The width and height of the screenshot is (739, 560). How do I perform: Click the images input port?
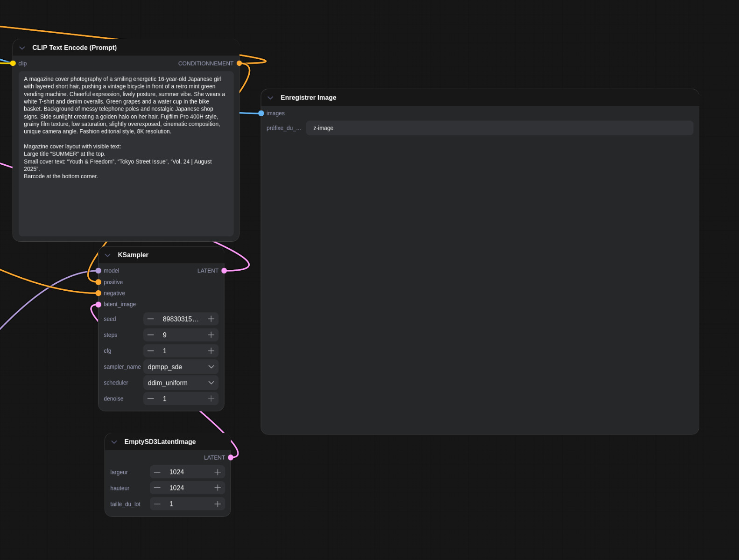pyautogui.click(x=261, y=113)
